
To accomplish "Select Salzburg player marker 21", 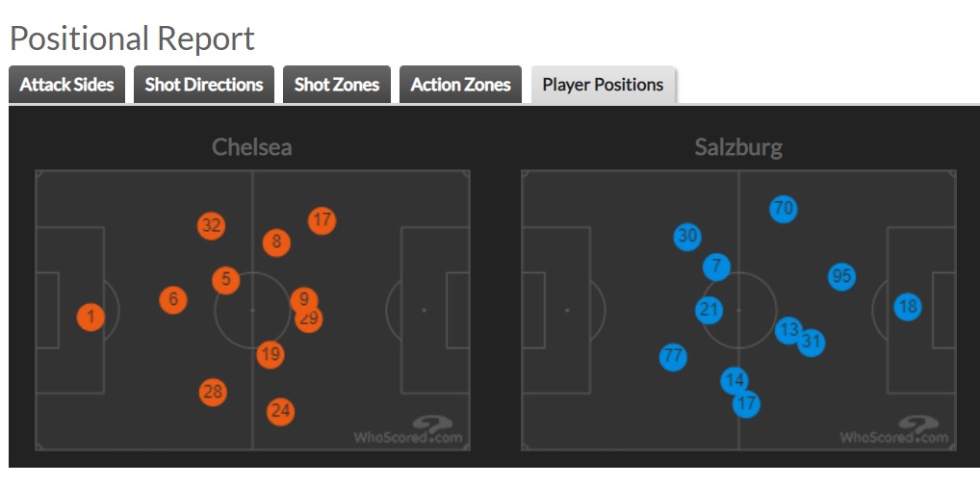I will [709, 310].
